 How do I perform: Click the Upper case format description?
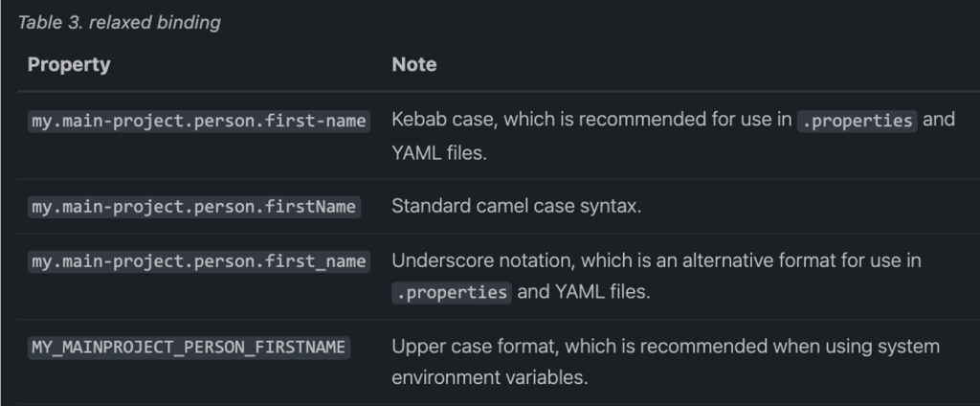(x=666, y=362)
